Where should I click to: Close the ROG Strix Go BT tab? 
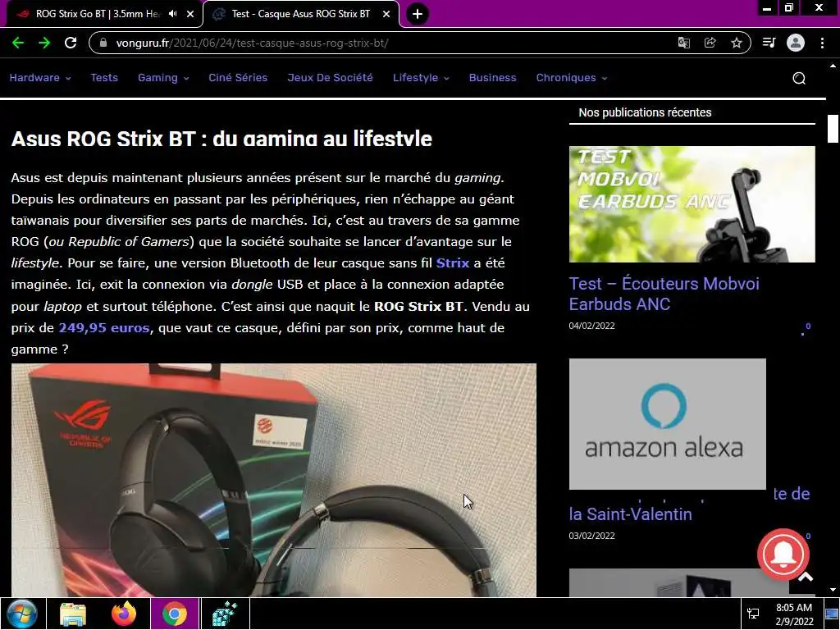pyautogui.click(x=190, y=14)
